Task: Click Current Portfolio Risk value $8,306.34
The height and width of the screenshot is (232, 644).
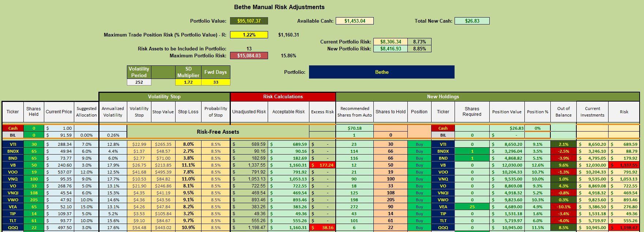Action: pos(391,42)
